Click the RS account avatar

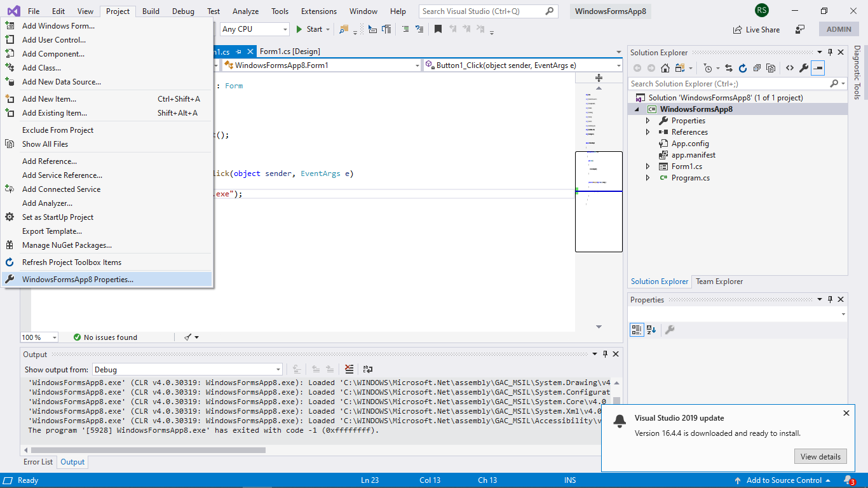tap(761, 10)
